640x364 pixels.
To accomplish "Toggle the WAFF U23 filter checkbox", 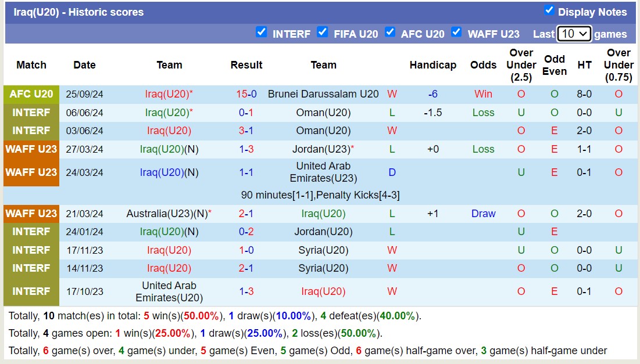I will point(456,33).
